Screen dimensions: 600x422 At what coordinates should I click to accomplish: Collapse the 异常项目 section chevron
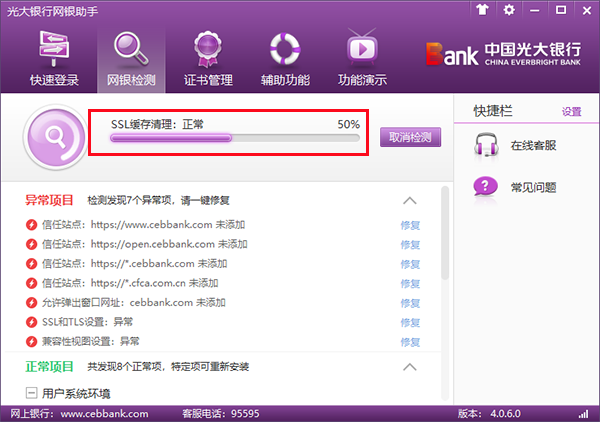click(409, 200)
